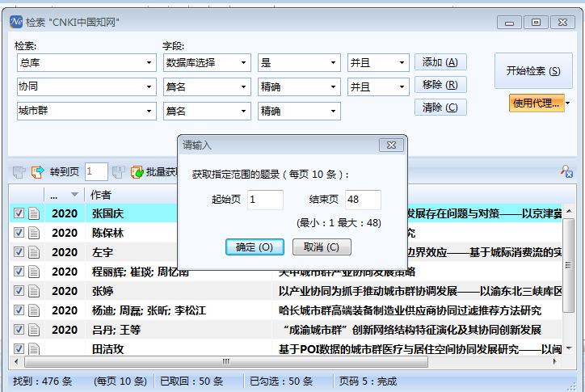This screenshot has width=585, height=392.
Task: Click the horizontal scrollbar thumb
Action: [226, 361]
